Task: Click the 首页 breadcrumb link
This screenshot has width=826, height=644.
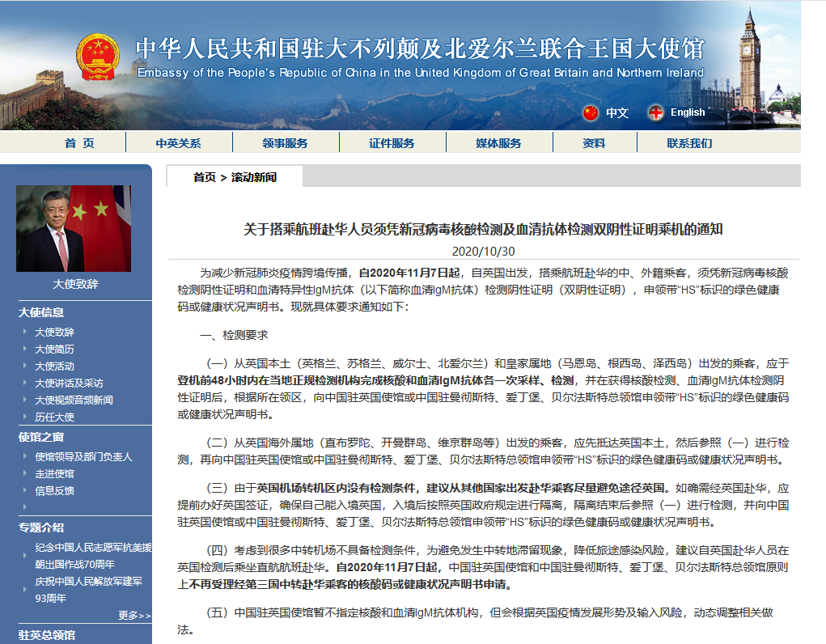Action: (x=204, y=177)
